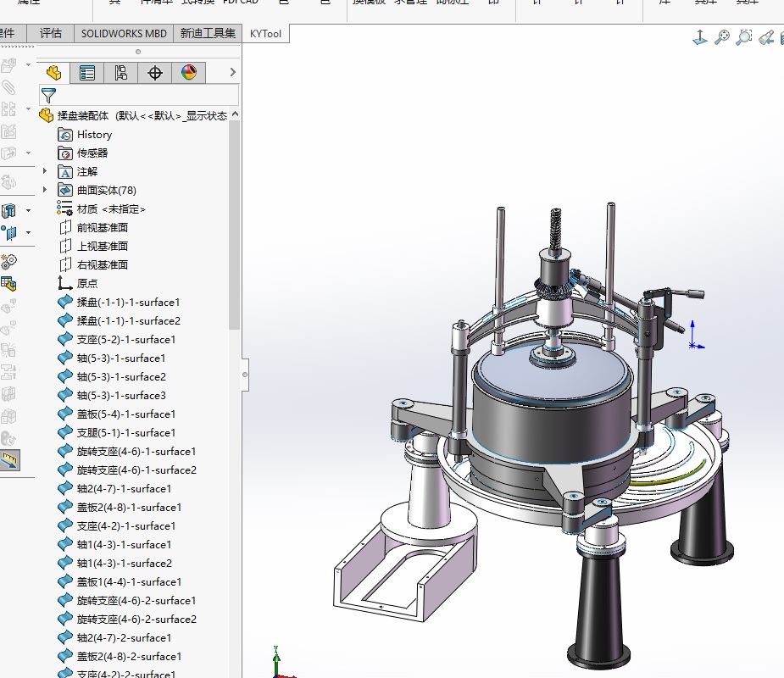Select the 前视基准面 plane in tree
The image size is (784, 678).
tap(102, 227)
